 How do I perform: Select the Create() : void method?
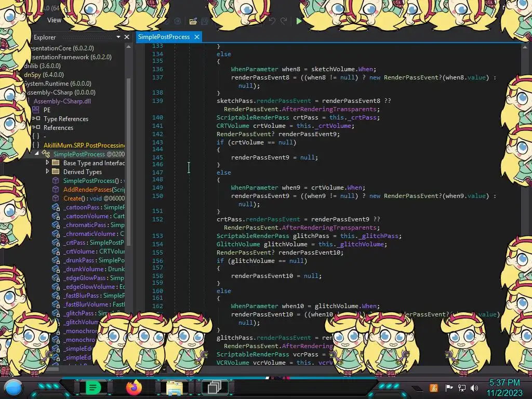click(94, 198)
